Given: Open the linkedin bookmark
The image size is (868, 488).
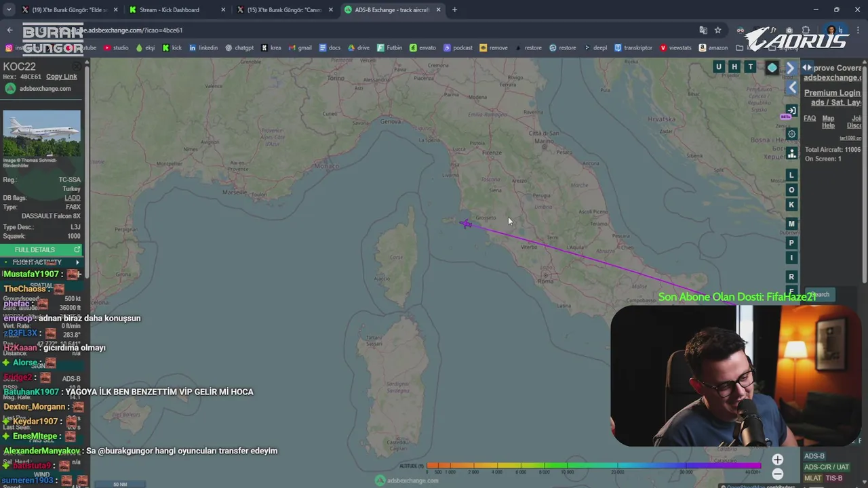Looking at the screenshot, I should pos(203,48).
